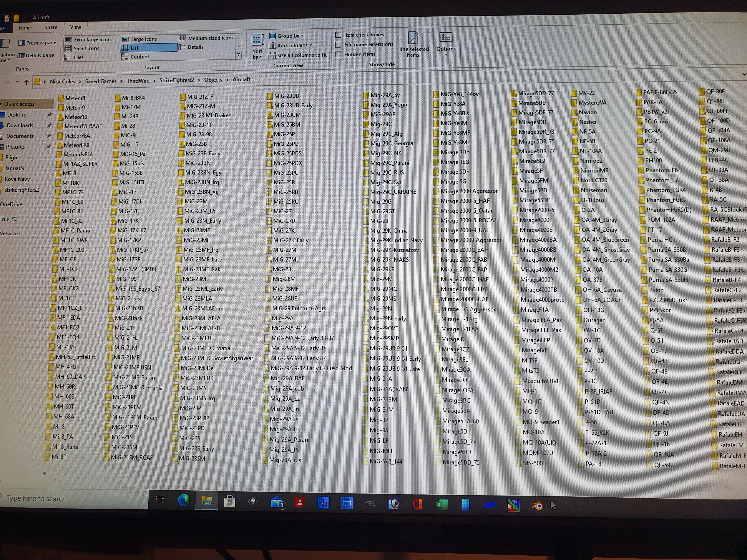Expand the chevron after Objects in the address bar

point(228,80)
